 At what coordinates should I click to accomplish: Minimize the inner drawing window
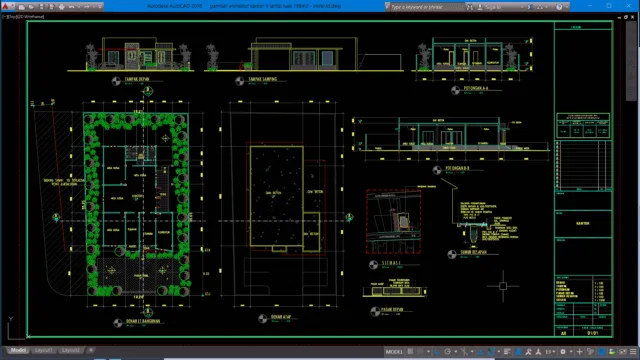619,17
